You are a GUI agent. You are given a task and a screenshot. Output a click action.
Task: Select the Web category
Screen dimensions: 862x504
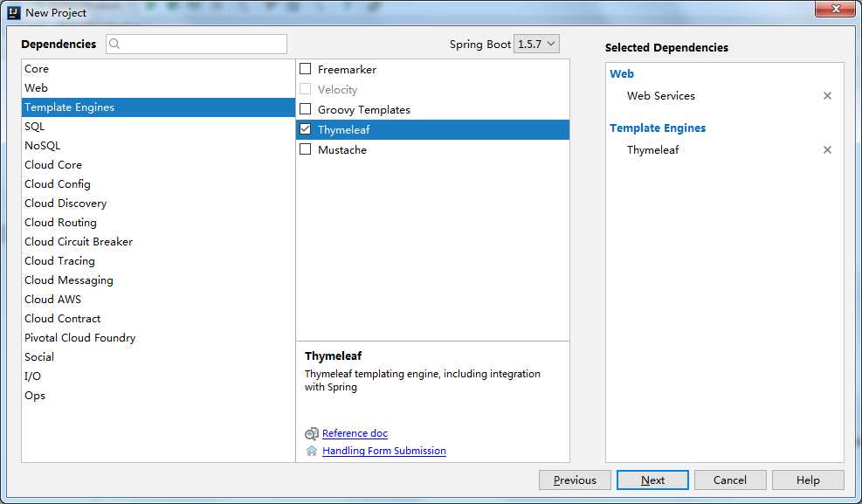(158, 88)
